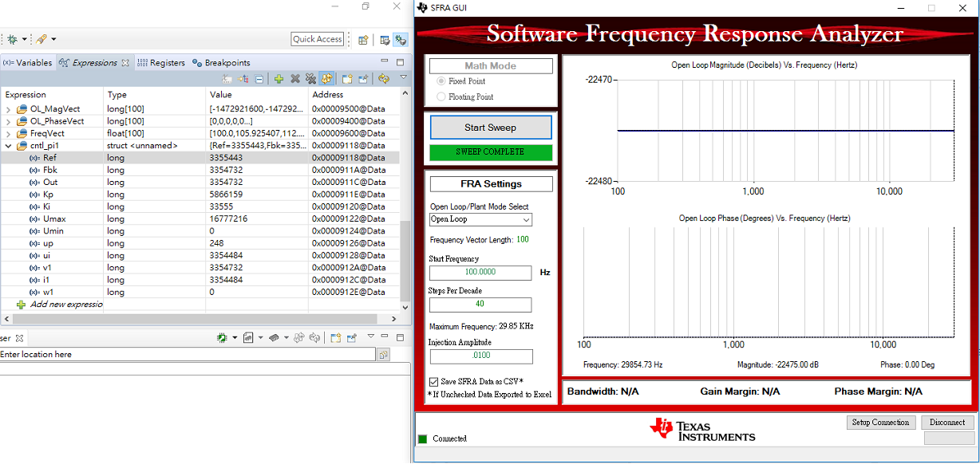
Task: Uncheck Save SFRA Data as CSV
Action: tap(433, 381)
